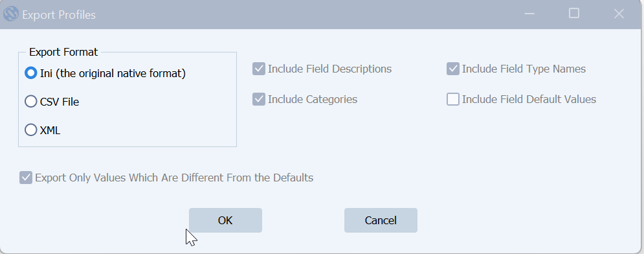Viewport: 644px width, 254px height.
Task: Click the Export Profiles title text
Action: pyautogui.click(x=59, y=15)
